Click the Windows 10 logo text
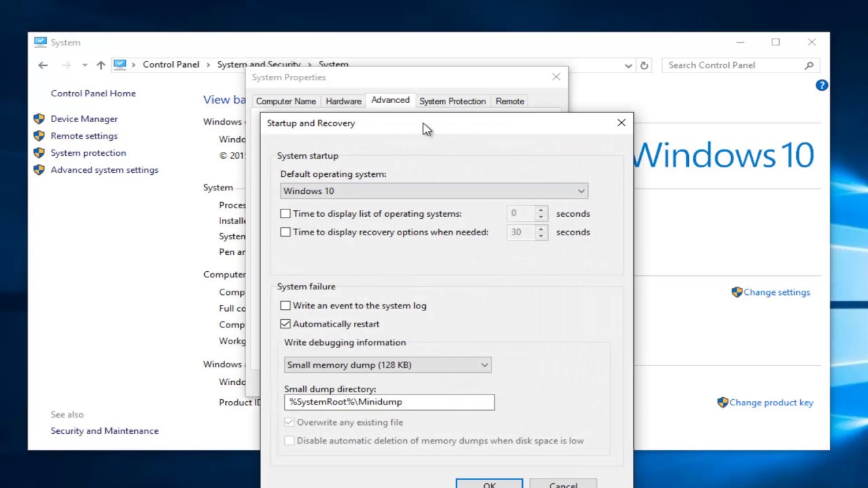Image resolution: width=868 pixels, height=488 pixels. (724, 155)
